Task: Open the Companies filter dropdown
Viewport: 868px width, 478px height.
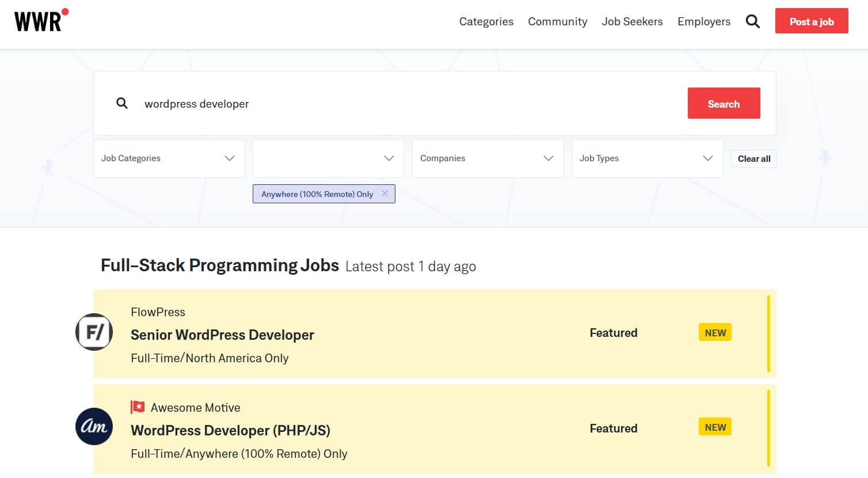Action: [x=488, y=158]
